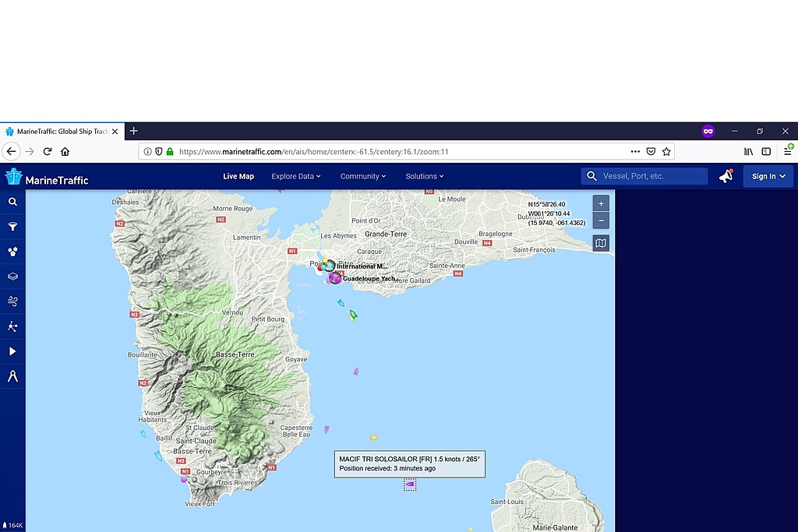Open tracking protection shield icon
This screenshot has height=532, width=798.
click(159, 152)
